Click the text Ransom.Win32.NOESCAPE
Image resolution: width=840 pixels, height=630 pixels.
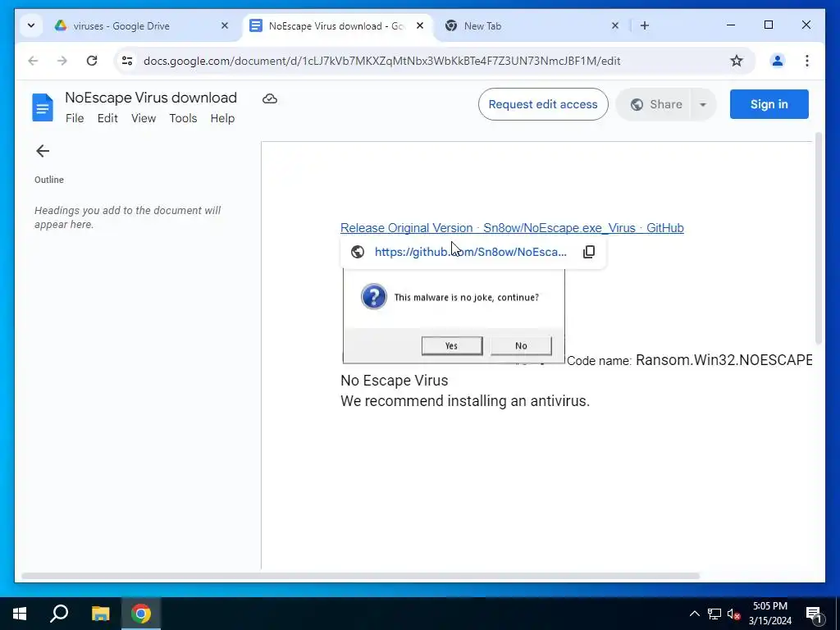coord(724,360)
